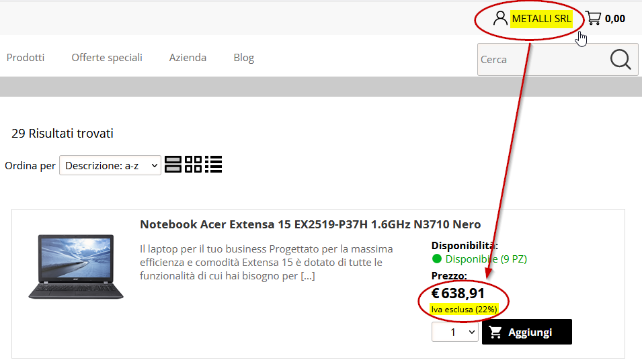642x364 pixels.
Task: Click the magnifying glass search icon
Action: [620, 60]
